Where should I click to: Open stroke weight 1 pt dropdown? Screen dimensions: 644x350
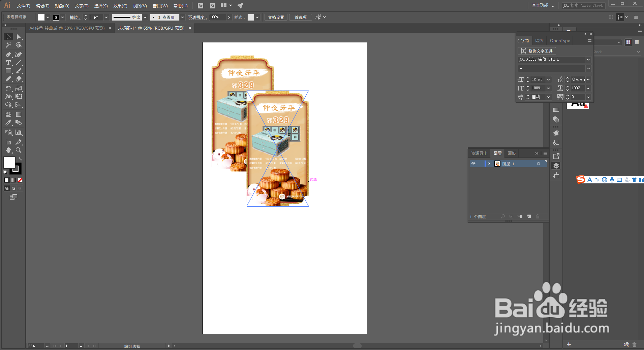[x=106, y=17]
